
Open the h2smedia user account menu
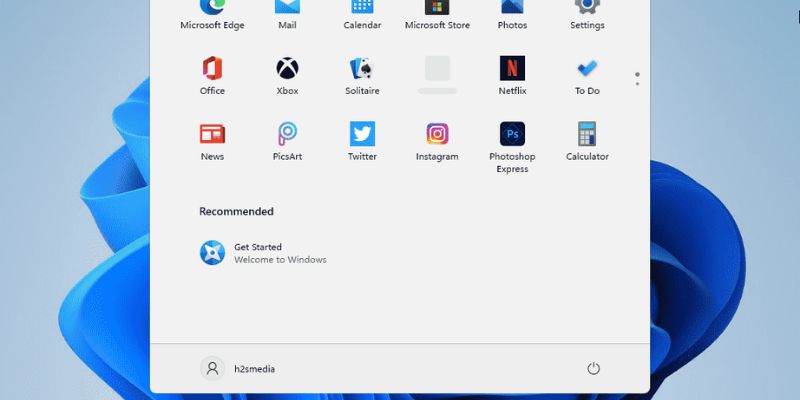238,368
